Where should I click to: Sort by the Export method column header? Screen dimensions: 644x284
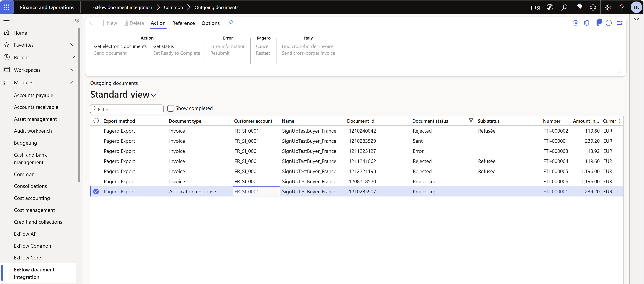[119, 121]
